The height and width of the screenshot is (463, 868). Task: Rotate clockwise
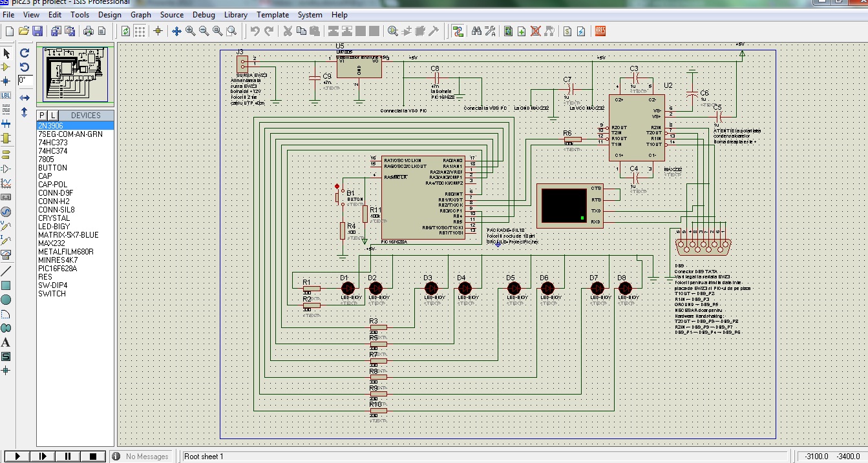click(25, 53)
